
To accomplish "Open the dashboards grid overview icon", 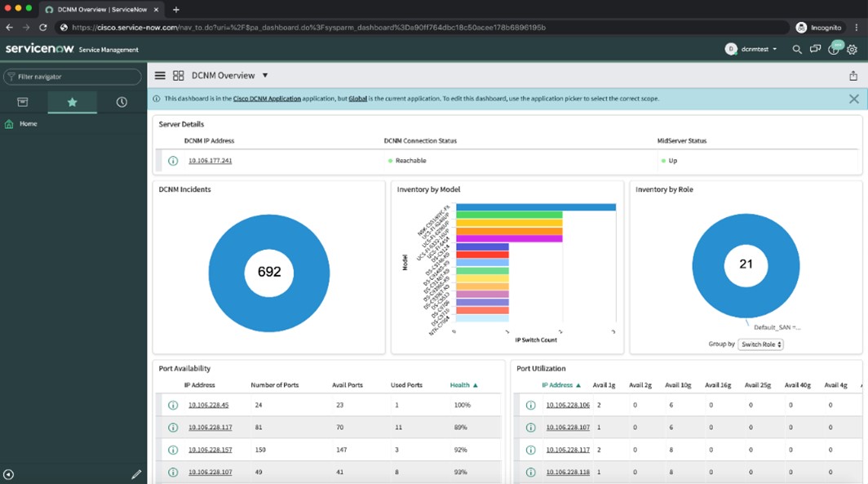I will tap(178, 76).
